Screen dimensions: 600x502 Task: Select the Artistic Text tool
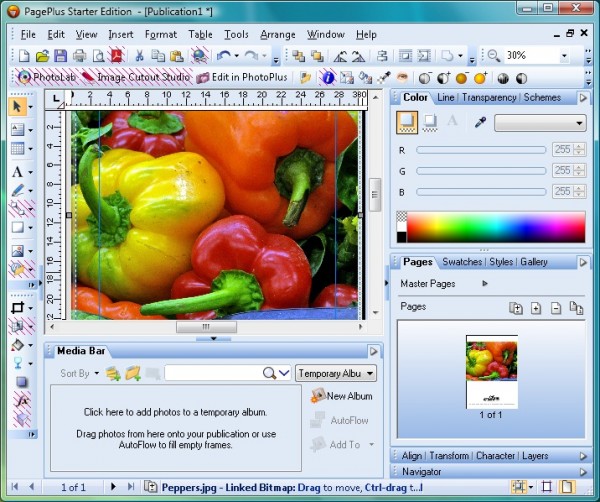[17, 172]
